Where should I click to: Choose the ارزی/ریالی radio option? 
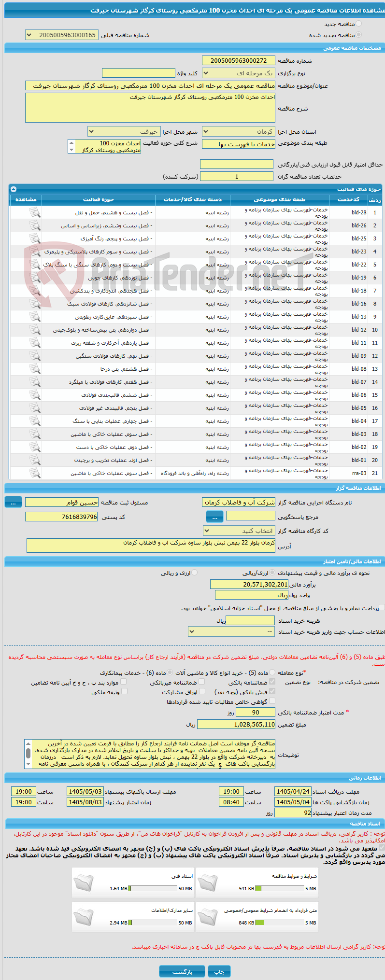coord(273,573)
